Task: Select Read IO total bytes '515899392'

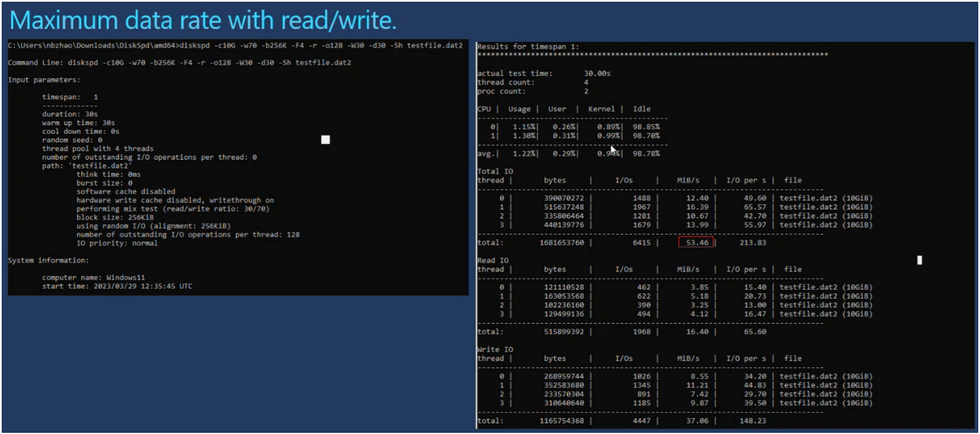Action: 564,332
